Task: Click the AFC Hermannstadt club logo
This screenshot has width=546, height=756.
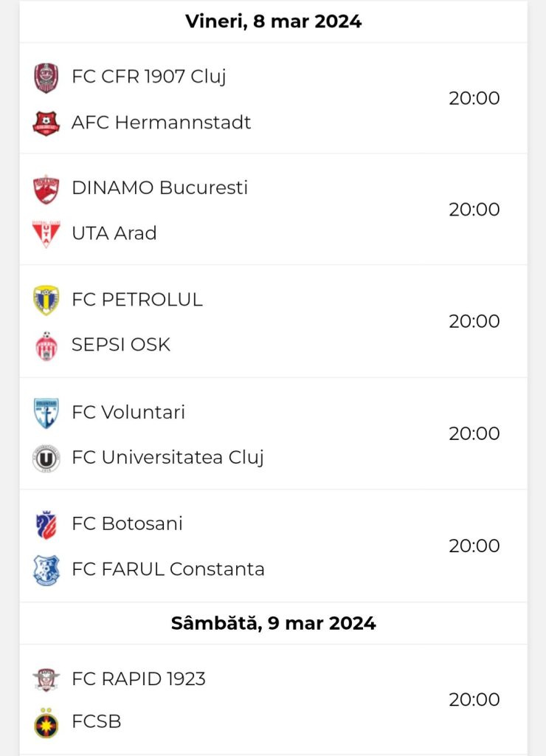Action: click(x=46, y=123)
